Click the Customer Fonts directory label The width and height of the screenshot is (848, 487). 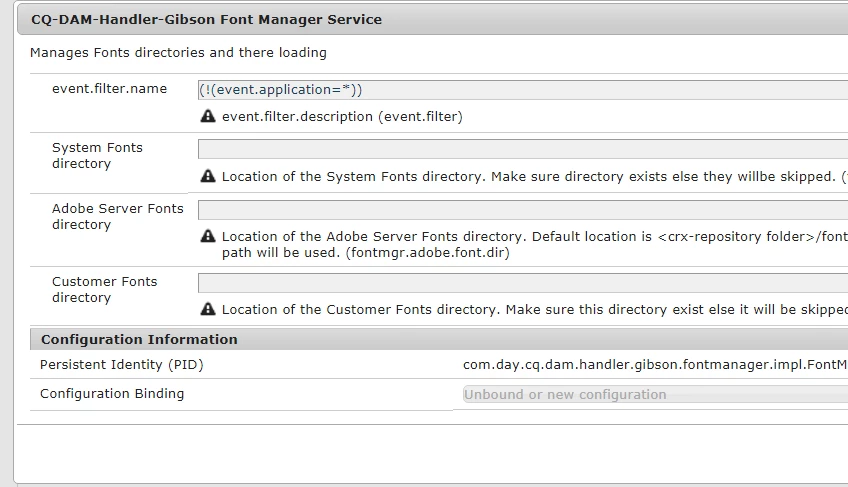pos(104,289)
